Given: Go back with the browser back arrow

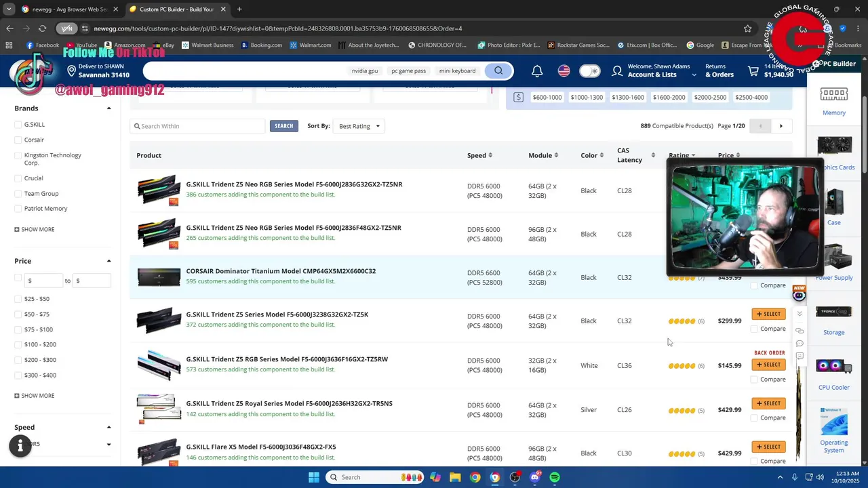Looking at the screenshot, I should pos(9,28).
